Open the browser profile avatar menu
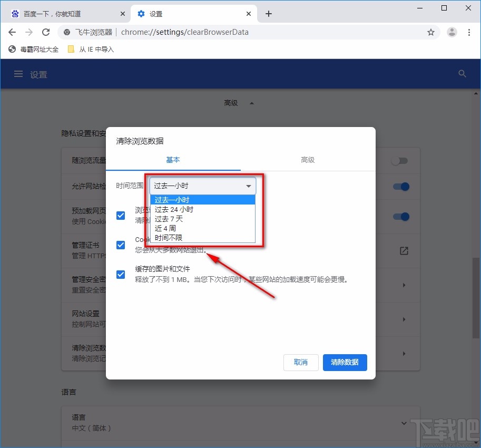 [451, 32]
